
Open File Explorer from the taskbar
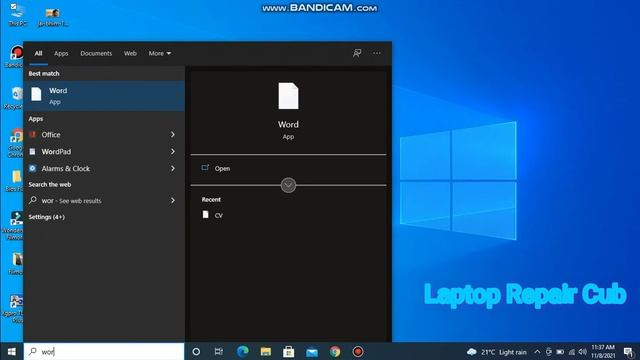point(266,351)
